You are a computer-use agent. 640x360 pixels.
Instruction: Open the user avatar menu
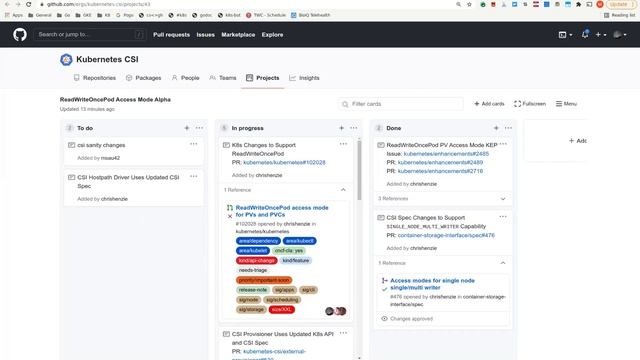620,35
